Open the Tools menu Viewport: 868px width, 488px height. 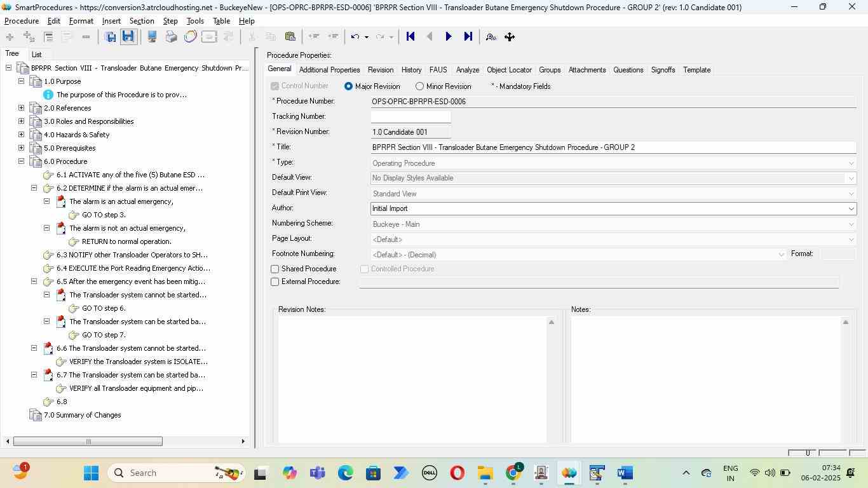(x=195, y=21)
